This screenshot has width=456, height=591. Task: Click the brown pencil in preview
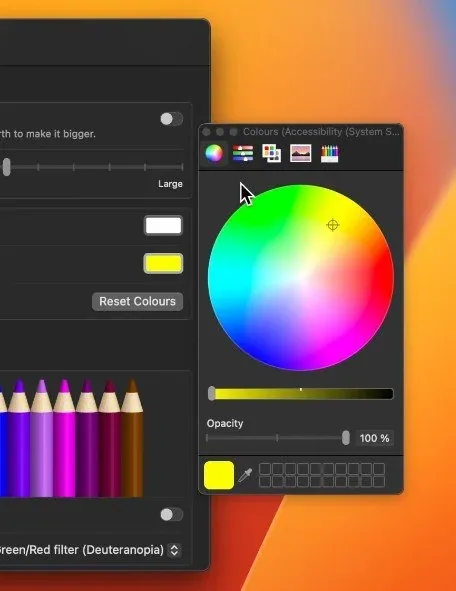(132, 439)
